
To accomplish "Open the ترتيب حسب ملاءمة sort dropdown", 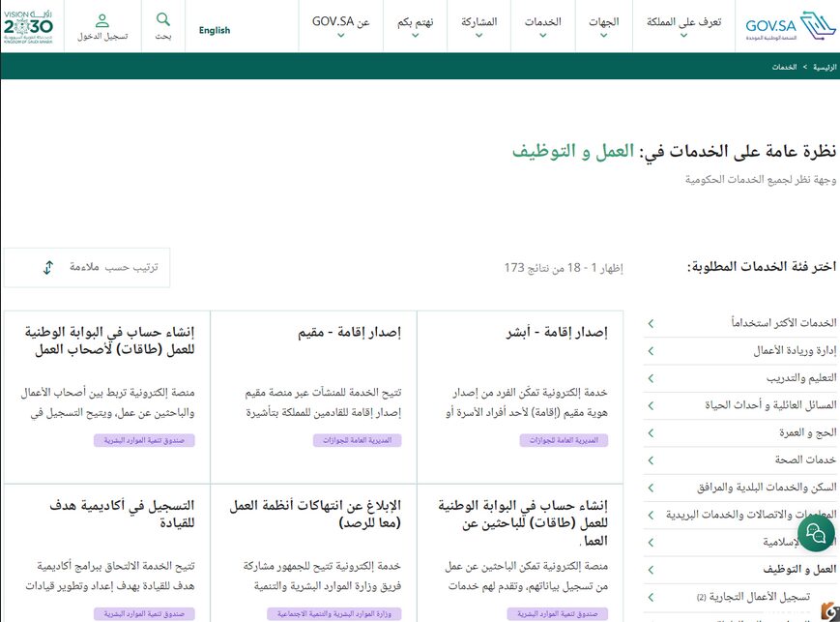I will 87,268.
